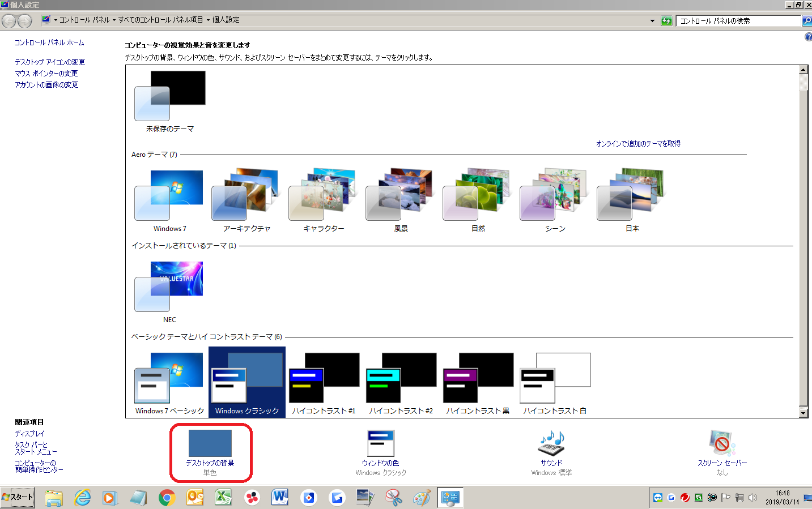Click 個人設定 in the address breadcrumb
This screenshot has height=509, width=812.
point(226,20)
